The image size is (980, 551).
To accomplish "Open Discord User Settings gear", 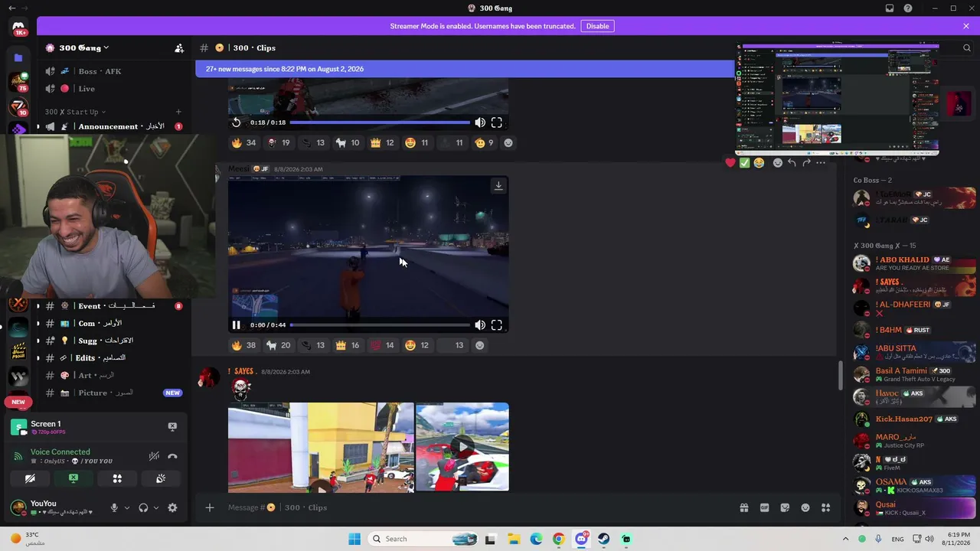I will point(172,507).
